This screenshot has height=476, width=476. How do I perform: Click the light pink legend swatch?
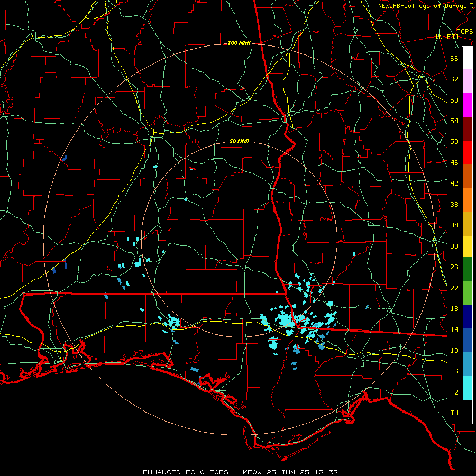pyautogui.click(x=467, y=81)
